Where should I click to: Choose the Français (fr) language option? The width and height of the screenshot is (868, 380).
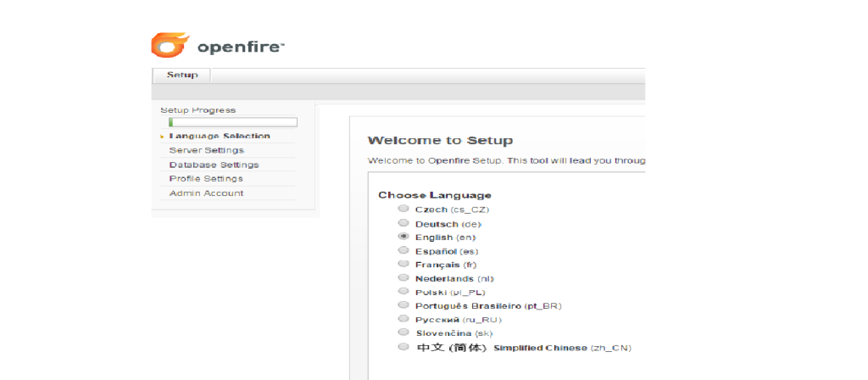(403, 264)
